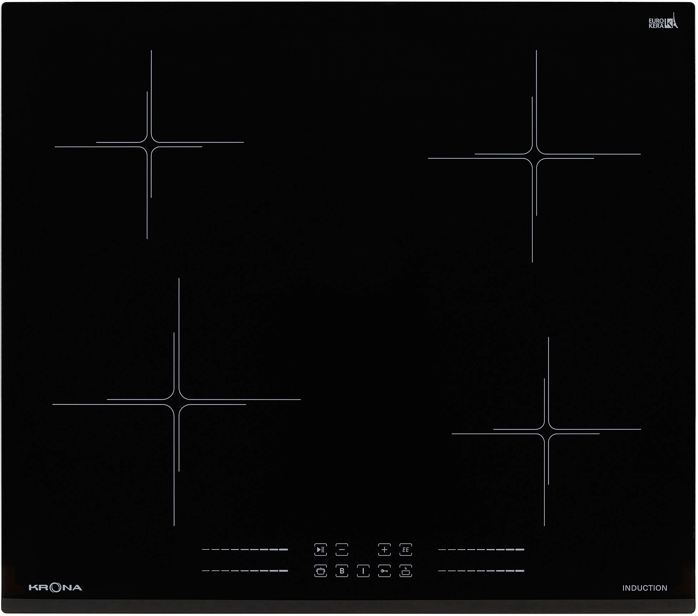Viewport: 698px width, 616px height.
Task: Tap the play/pause touch key
Action: click(321, 550)
